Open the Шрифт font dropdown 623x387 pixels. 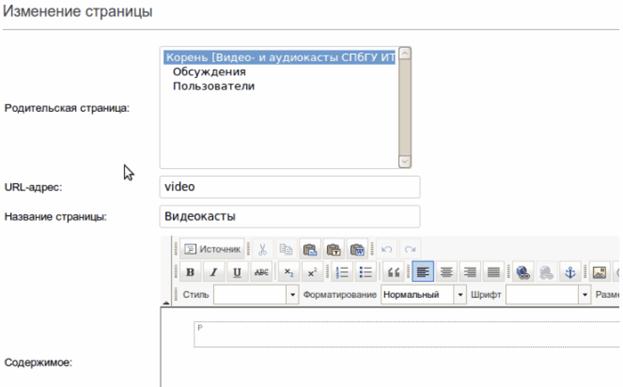[548, 295]
